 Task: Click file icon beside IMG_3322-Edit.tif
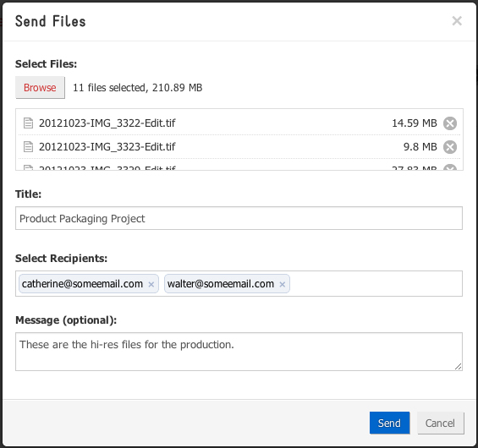tap(29, 123)
